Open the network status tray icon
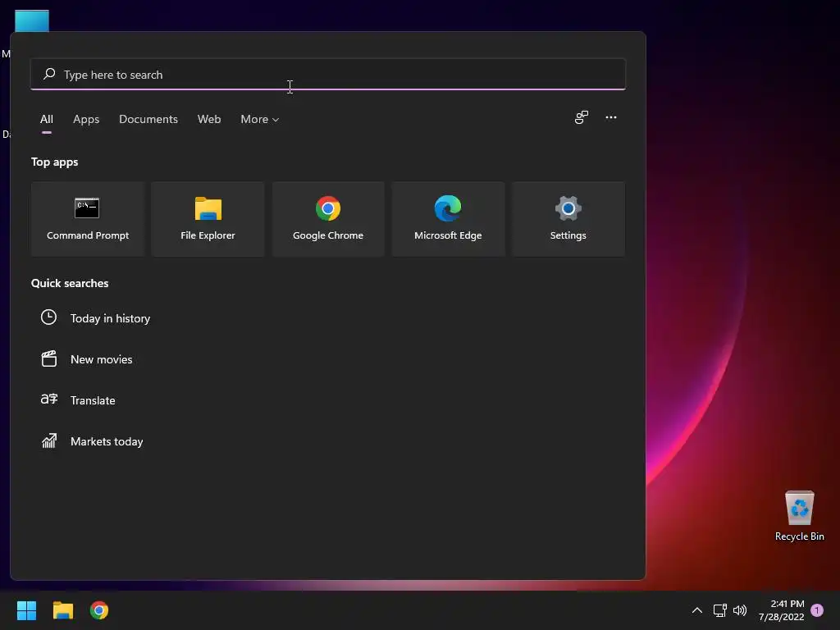840x630 pixels. [x=719, y=610]
